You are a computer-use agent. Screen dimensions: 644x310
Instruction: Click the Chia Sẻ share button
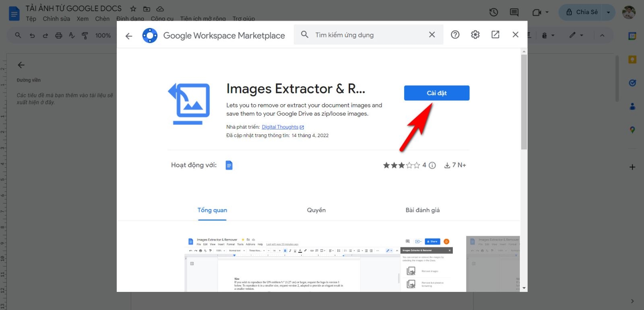[x=582, y=12]
